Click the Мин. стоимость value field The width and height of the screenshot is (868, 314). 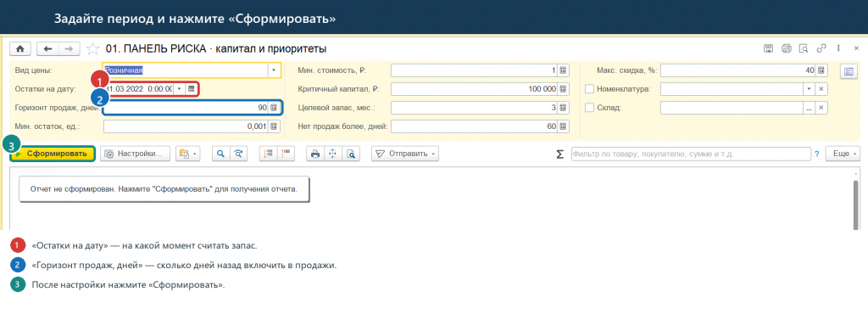click(x=474, y=70)
